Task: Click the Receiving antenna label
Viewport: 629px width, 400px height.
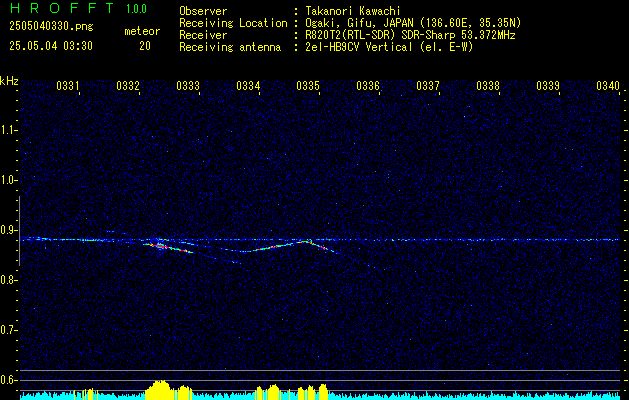Action: [x=230, y=47]
